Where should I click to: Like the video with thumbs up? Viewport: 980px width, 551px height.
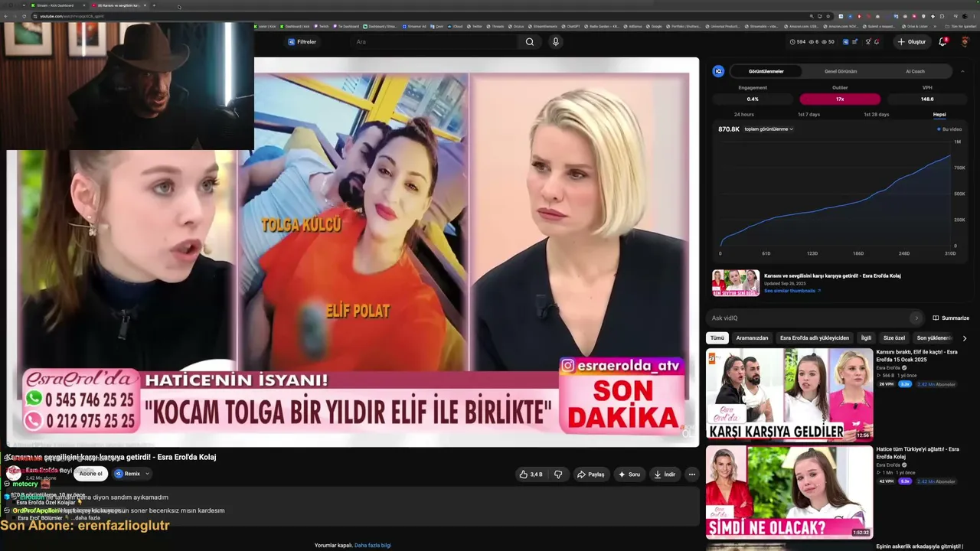(x=532, y=474)
